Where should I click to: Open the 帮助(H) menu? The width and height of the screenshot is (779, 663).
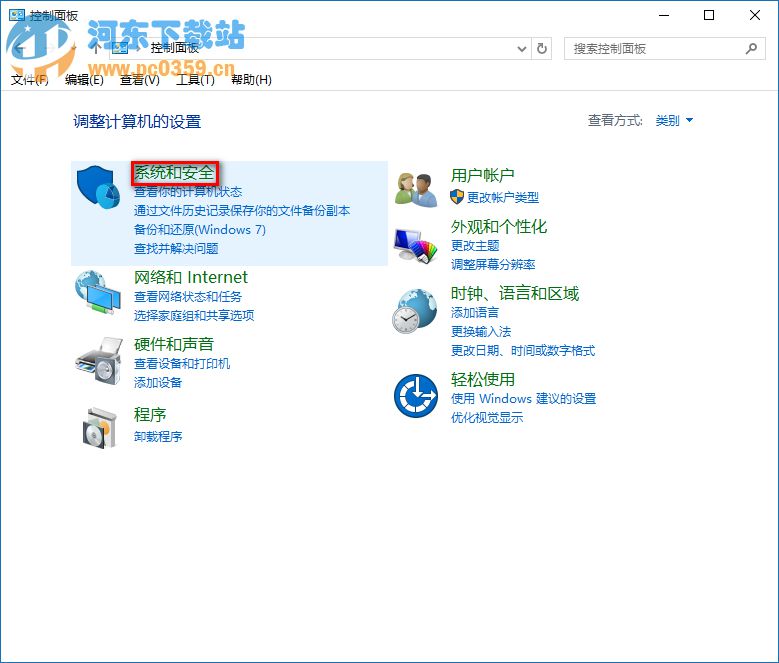pos(251,79)
